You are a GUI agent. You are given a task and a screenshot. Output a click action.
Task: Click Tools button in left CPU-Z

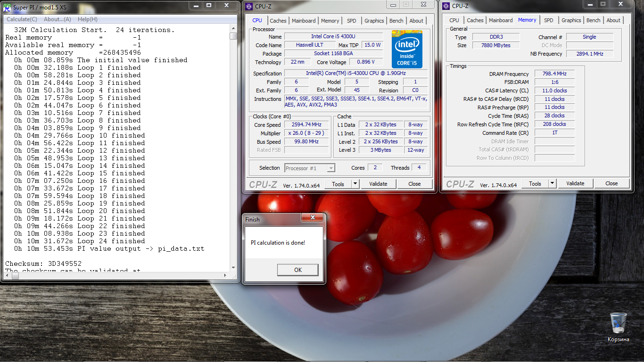click(338, 184)
